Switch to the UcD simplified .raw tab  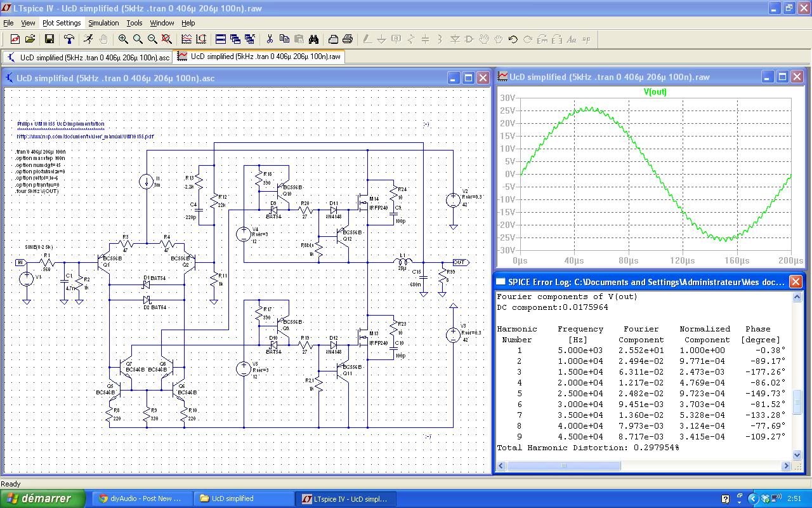click(259, 57)
